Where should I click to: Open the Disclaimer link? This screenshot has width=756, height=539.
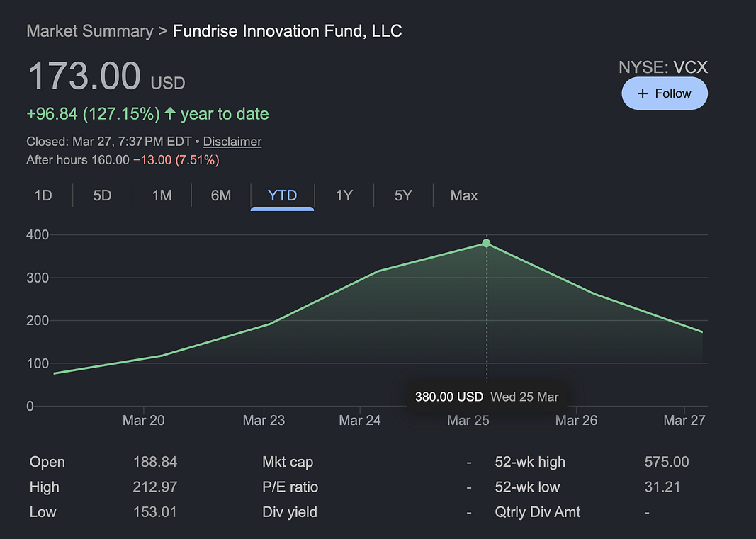[232, 141]
